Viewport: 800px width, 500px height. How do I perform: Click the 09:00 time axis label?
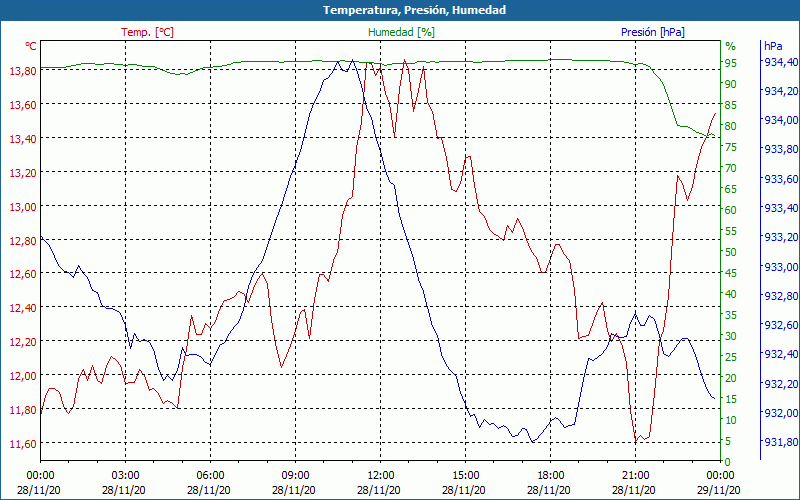[x=295, y=476]
